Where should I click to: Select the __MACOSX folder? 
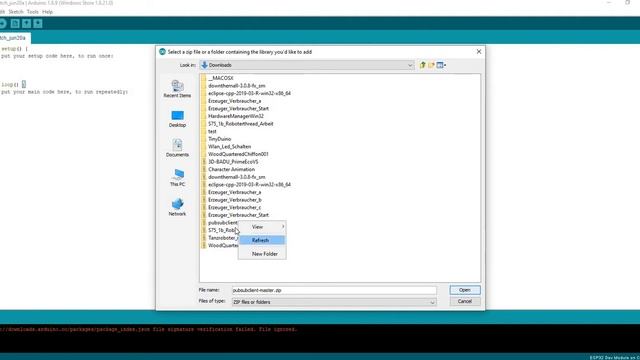[x=218, y=78]
